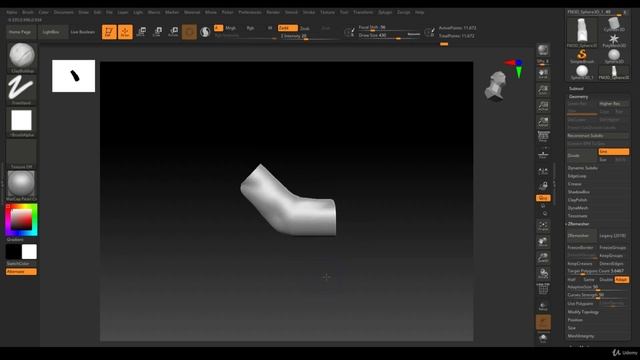The height and width of the screenshot is (360, 640).
Task: Click the ZRemesher button
Action: (582, 236)
